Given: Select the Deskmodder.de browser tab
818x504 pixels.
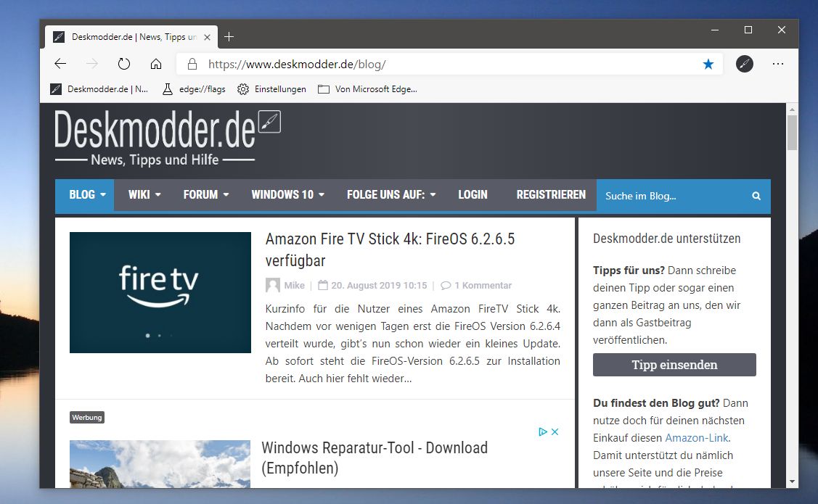Looking at the screenshot, I should click(131, 37).
